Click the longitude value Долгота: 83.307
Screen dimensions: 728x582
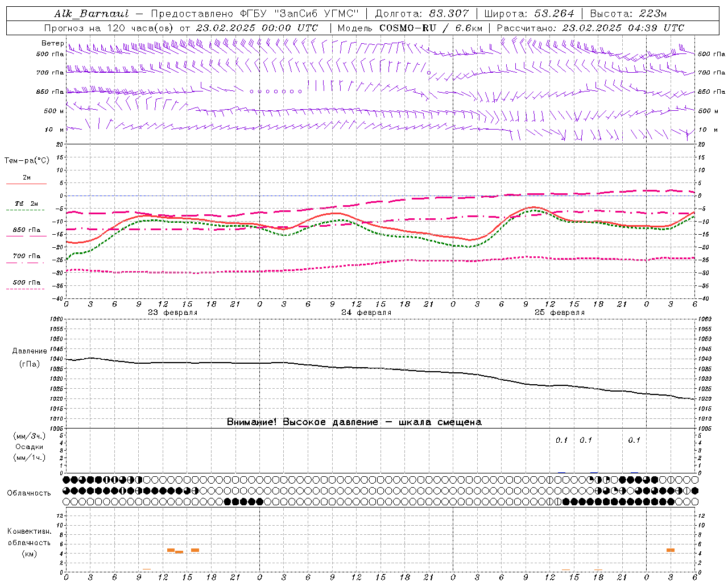[422, 14]
